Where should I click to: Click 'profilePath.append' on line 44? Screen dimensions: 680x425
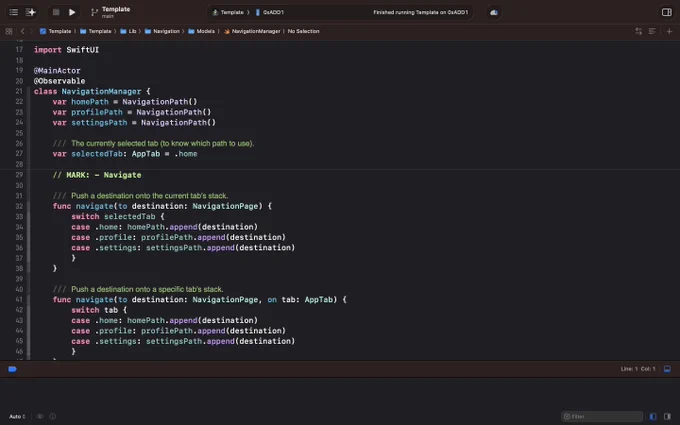(183, 331)
